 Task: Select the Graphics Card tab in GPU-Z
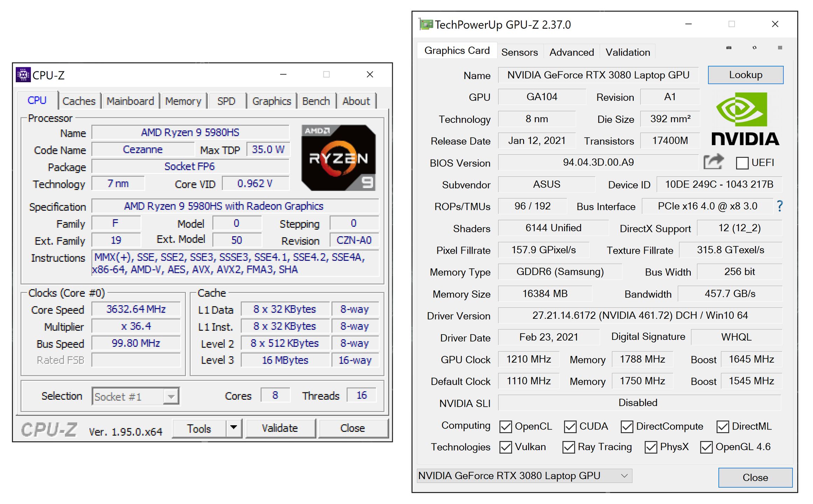click(x=457, y=50)
